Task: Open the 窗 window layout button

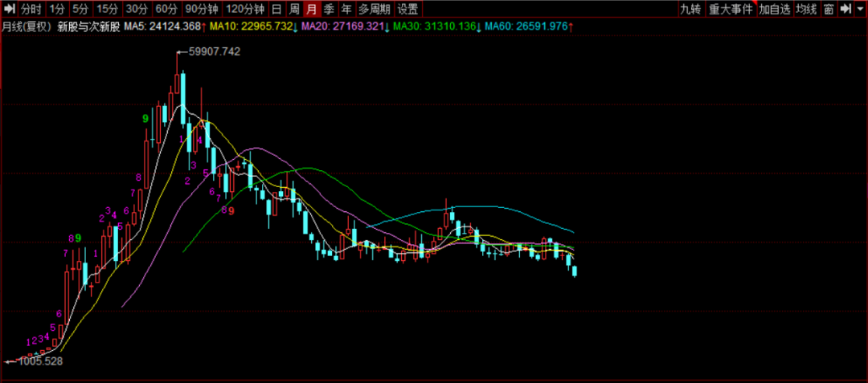Action: [828, 10]
